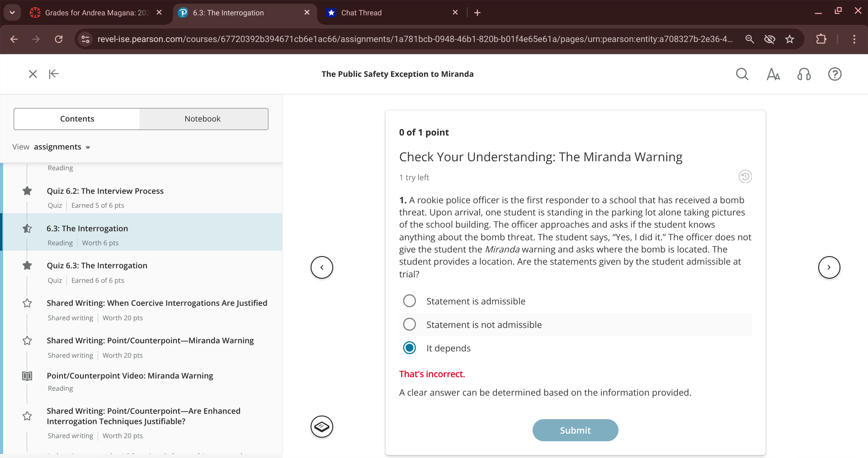Click the star for Point/Counterpoint—Miranda Warning writing

27,341
